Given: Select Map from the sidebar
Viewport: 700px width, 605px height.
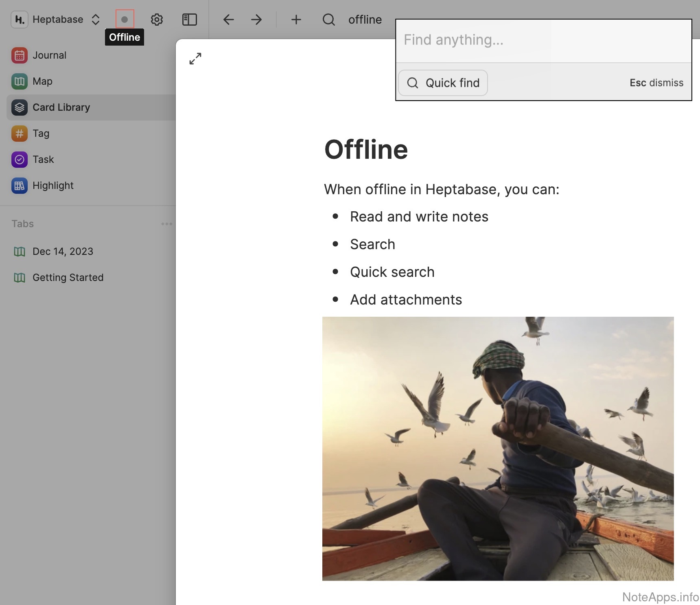Looking at the screenshot, I should point(42,81).
